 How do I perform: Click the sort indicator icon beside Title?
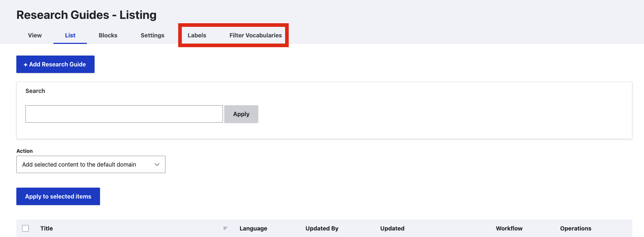[225, 228]
